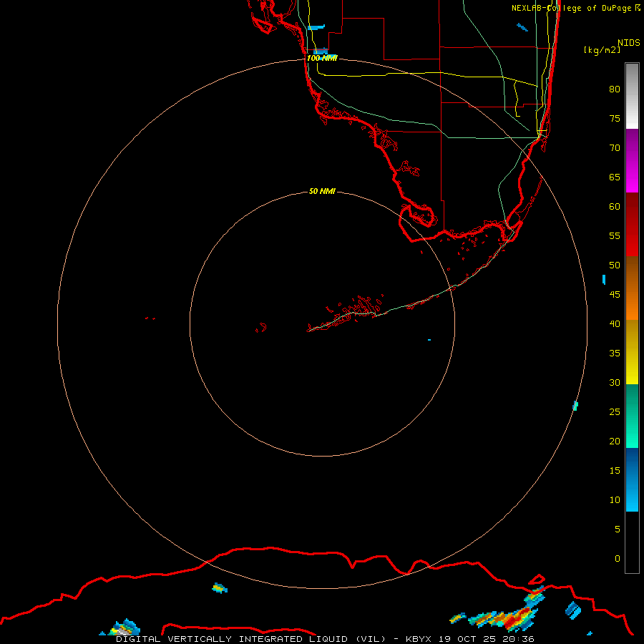Image resolution: width=644 pixels, height=644 pixels.
Task: Click the 100 NMI range ring label
Action: pos(322,58)
